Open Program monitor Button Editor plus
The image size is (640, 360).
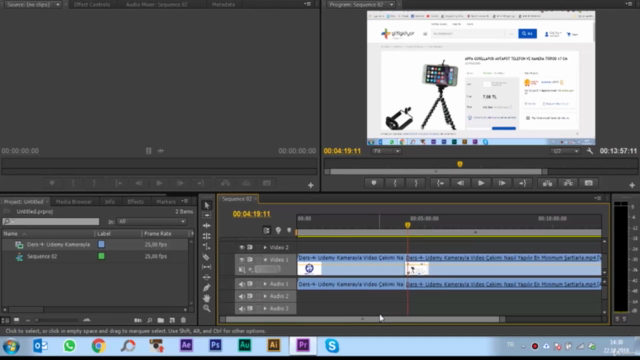pyautogui.click(x=632, y=185)
